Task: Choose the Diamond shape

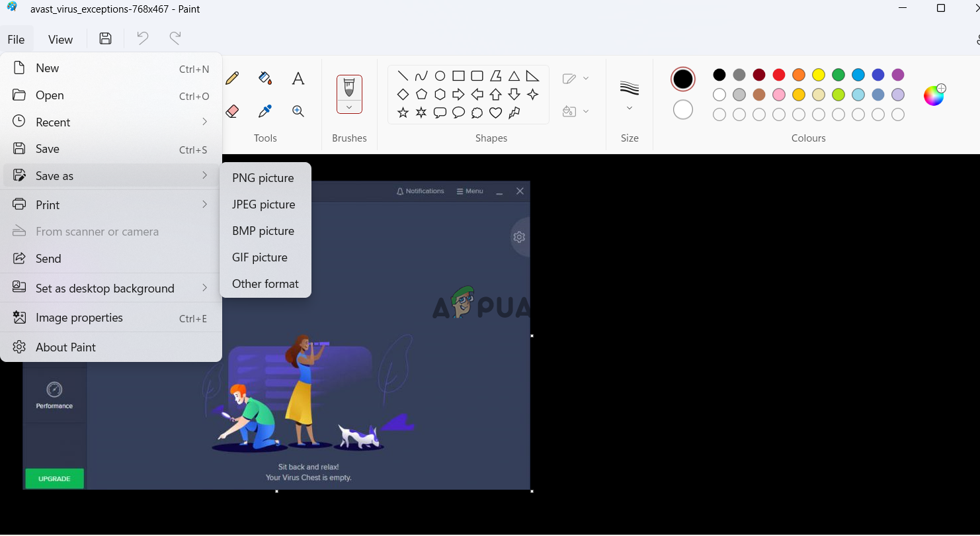Action: 403,95
